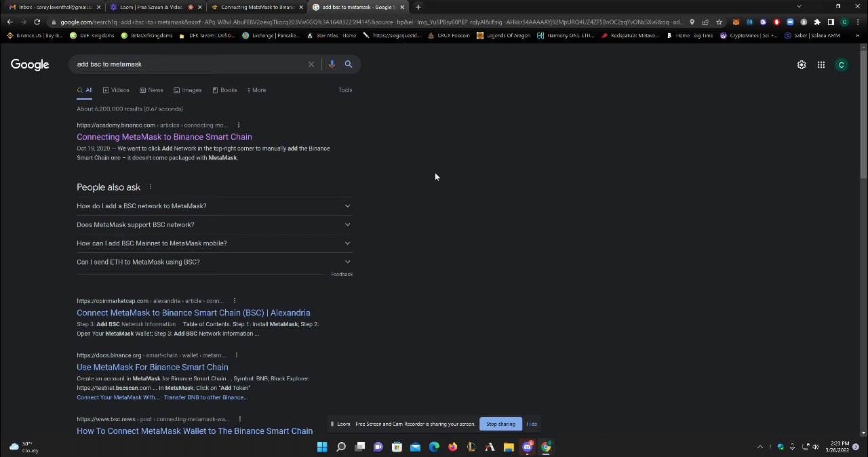Show hidden system tray icons
The width and height of the screenshot is (868, 457).
click(759, 447)
